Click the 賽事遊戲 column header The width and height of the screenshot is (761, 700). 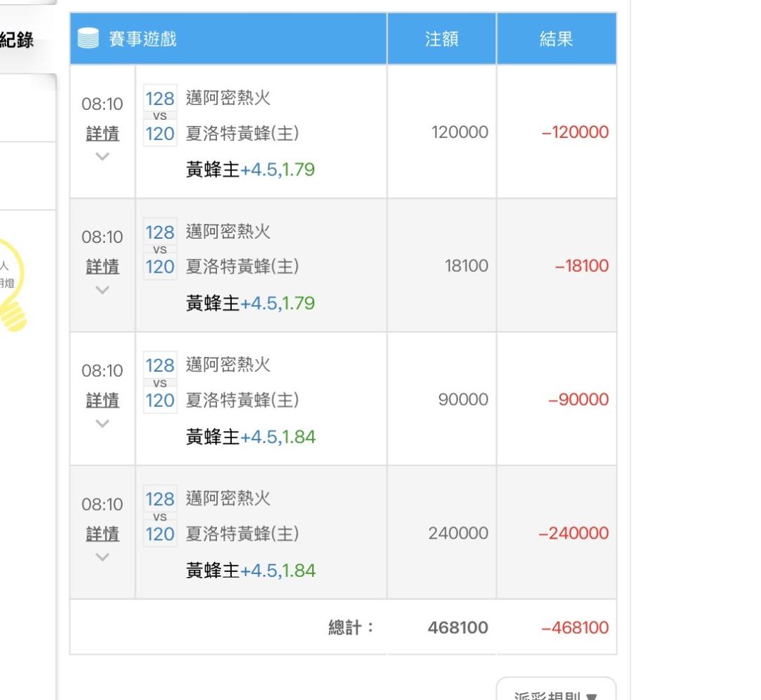(x=142, y=39)
